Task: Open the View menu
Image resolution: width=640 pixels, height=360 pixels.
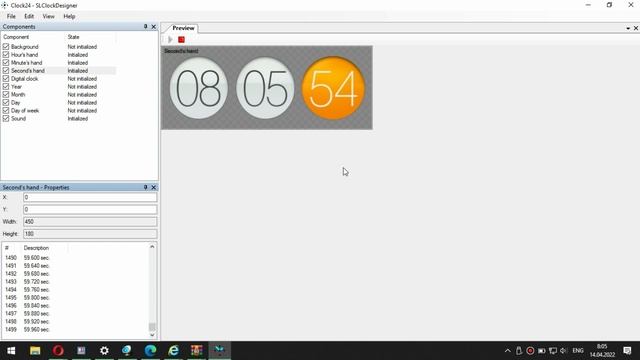Action: click(x=48, y=16)
